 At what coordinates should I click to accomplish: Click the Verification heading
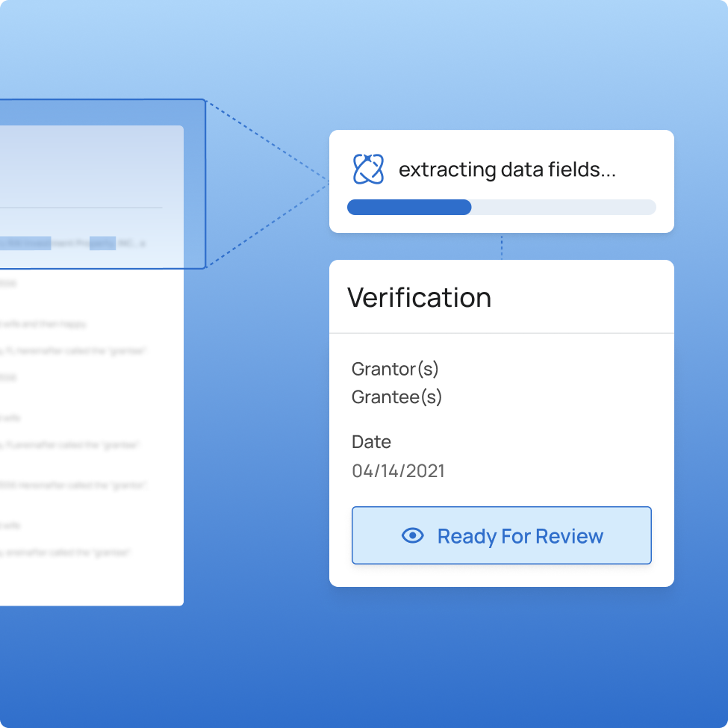419,298
